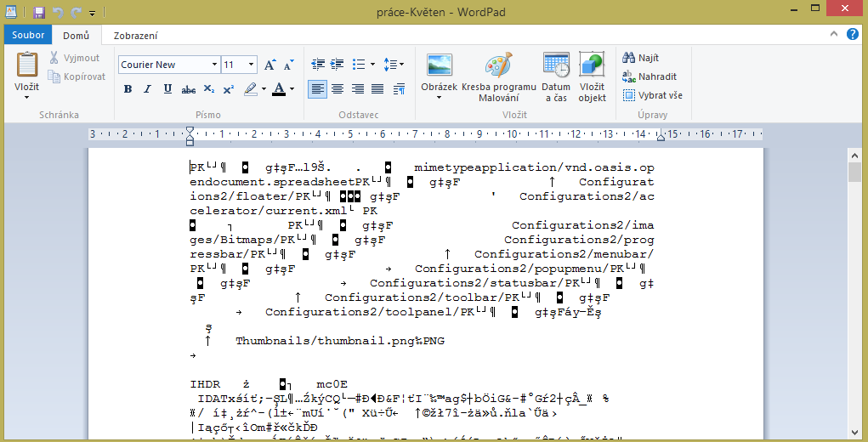
Task: Click the bullet list icon
Action: click(360, 65)
